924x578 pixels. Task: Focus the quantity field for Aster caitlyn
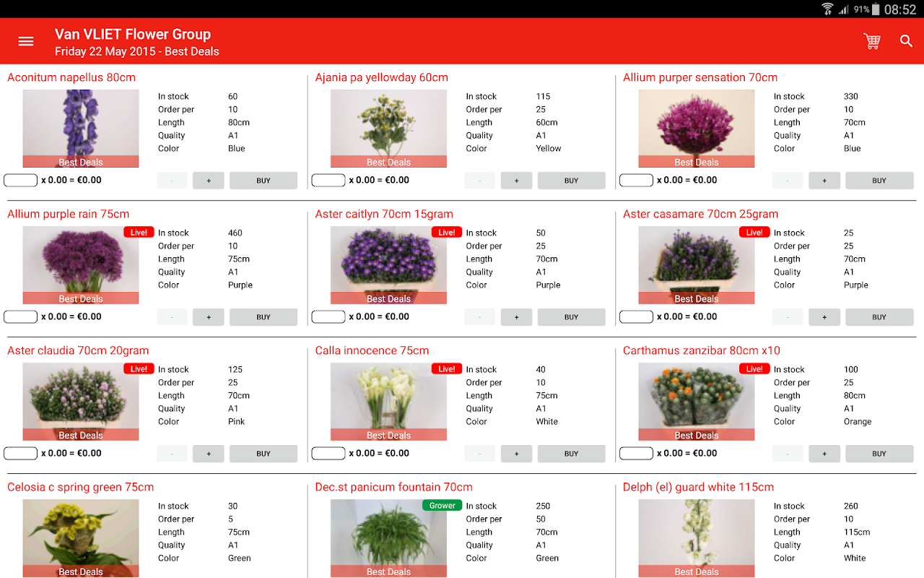[328, 316]
